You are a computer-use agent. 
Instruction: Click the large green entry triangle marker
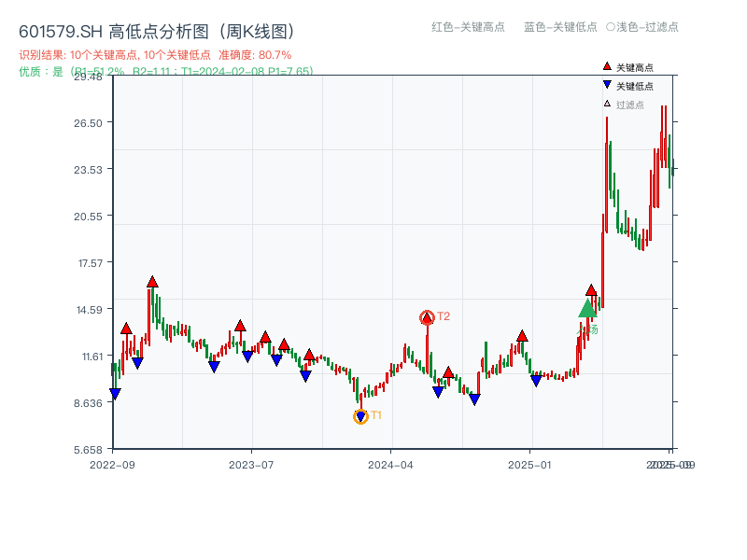tap(587, 309)
